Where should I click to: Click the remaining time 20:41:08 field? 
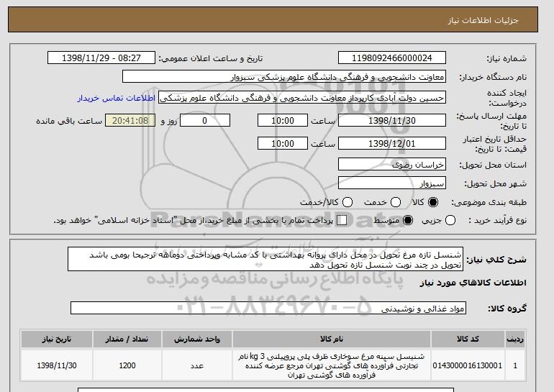[130, 120]
